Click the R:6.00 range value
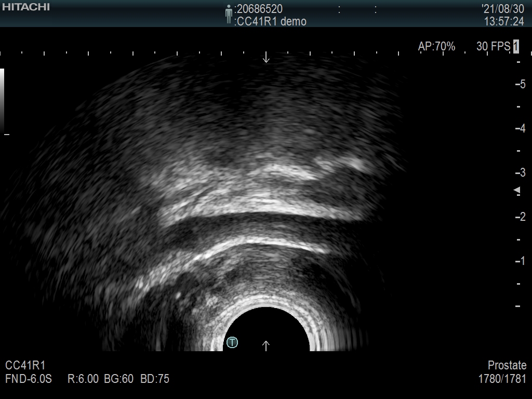The height and width of the screenshot is (399, 532). pyautogui.click(x=83, y=379)
